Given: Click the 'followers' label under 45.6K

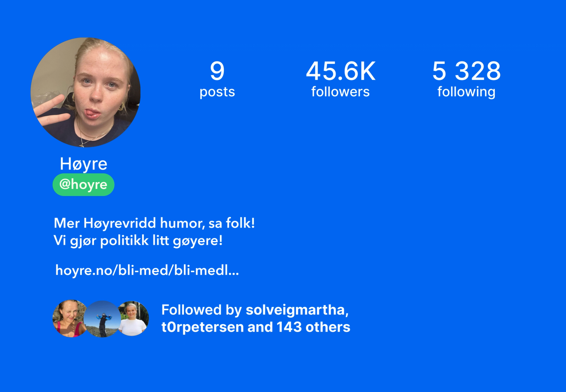Looking at the screenshot, I should (340, 92).
